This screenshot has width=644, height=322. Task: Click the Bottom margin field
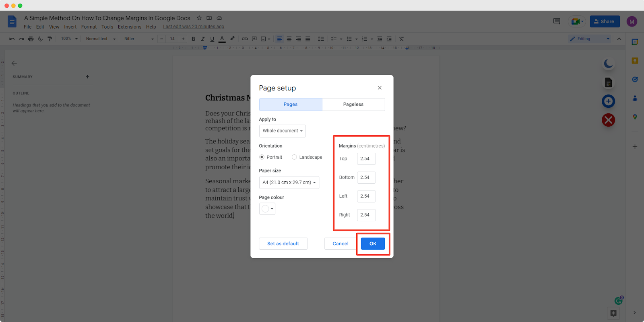tap(366, 177)
